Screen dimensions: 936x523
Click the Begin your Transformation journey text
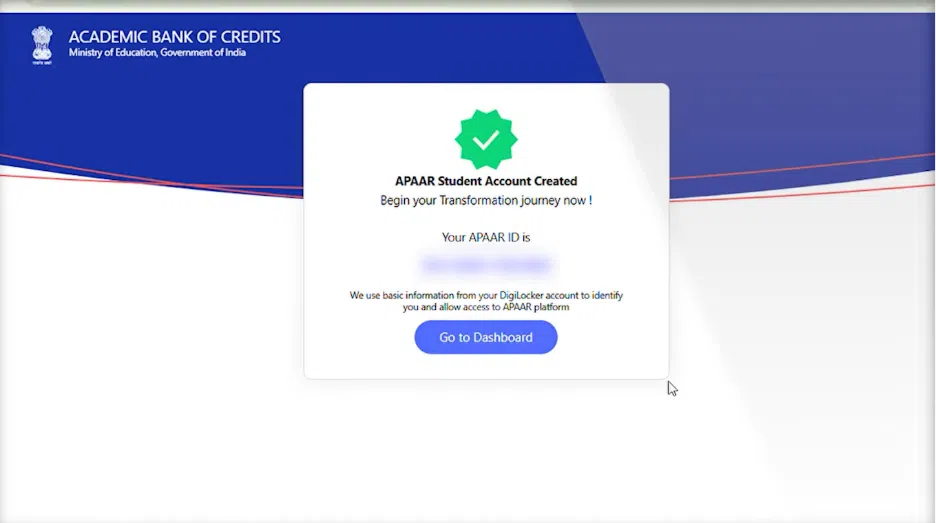click(x=486, y=201)
